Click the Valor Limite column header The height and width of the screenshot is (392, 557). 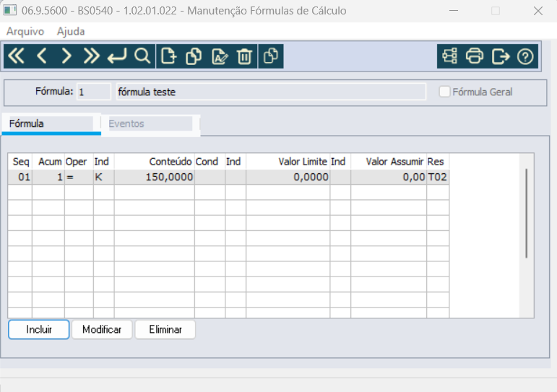pos(288,162)
